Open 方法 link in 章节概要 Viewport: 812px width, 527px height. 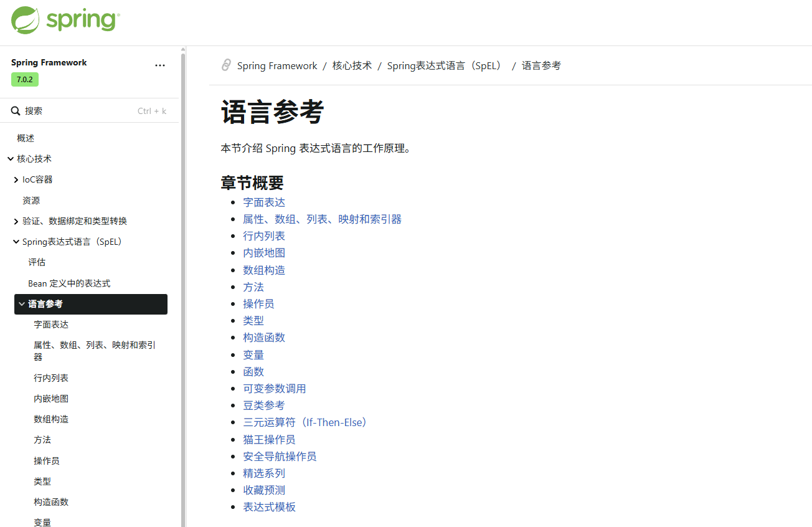pos(253,287)
